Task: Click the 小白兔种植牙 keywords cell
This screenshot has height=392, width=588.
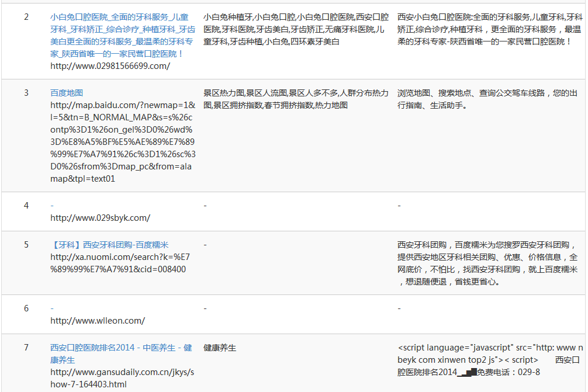Action: click(295, 29)
